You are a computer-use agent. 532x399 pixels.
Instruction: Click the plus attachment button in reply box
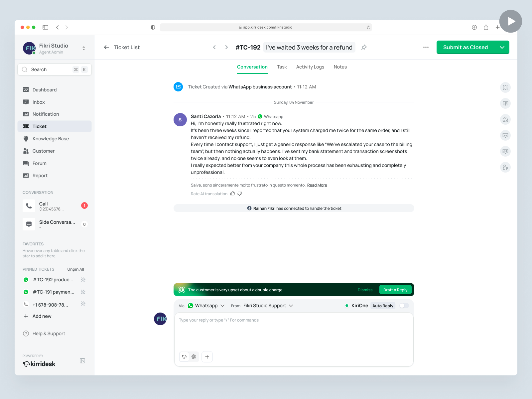tap(207, 357)
